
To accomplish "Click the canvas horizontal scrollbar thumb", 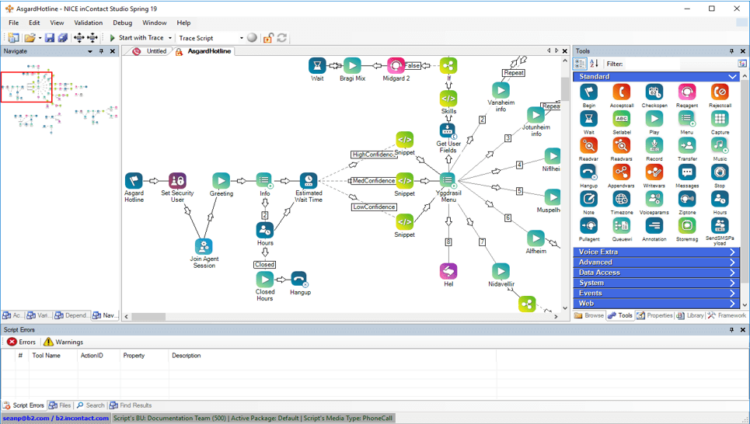I will 149,317.
